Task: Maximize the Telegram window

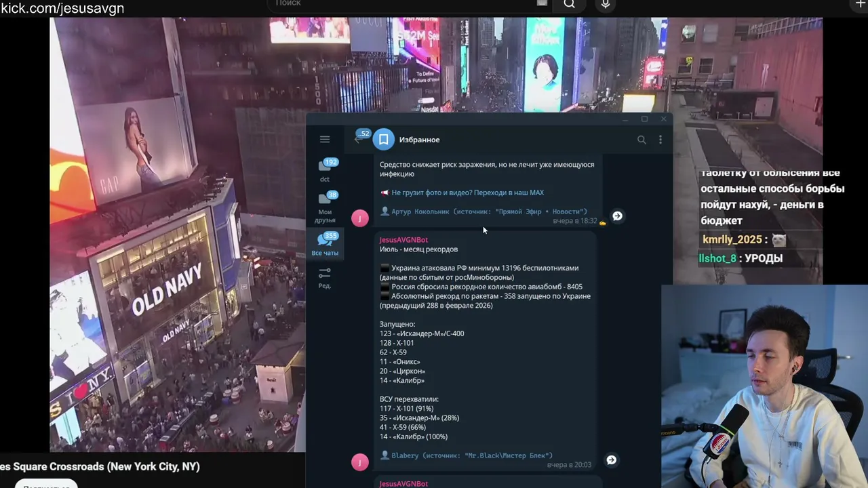Action: [x=644, y=120]
